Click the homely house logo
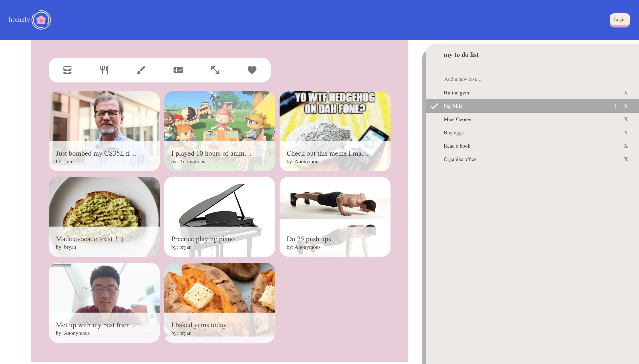This screenshot has height=364, width=639. coord(41,20)
